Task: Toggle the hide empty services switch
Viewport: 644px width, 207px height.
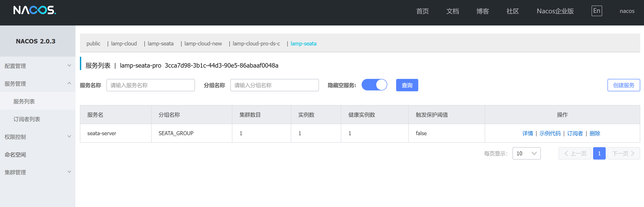Action: pyautogui.click(x=374, y=85)
